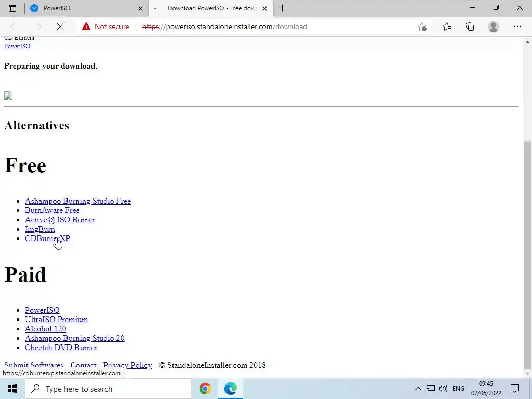The image size is (532, 399).
Task: Open the volume tray icon
Action: pos(443,389)
